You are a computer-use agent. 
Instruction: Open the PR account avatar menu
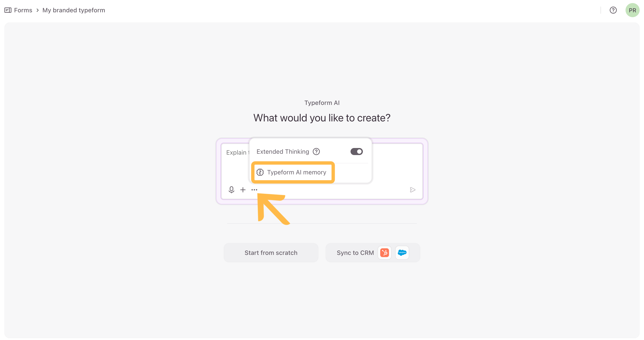[632, 10]
